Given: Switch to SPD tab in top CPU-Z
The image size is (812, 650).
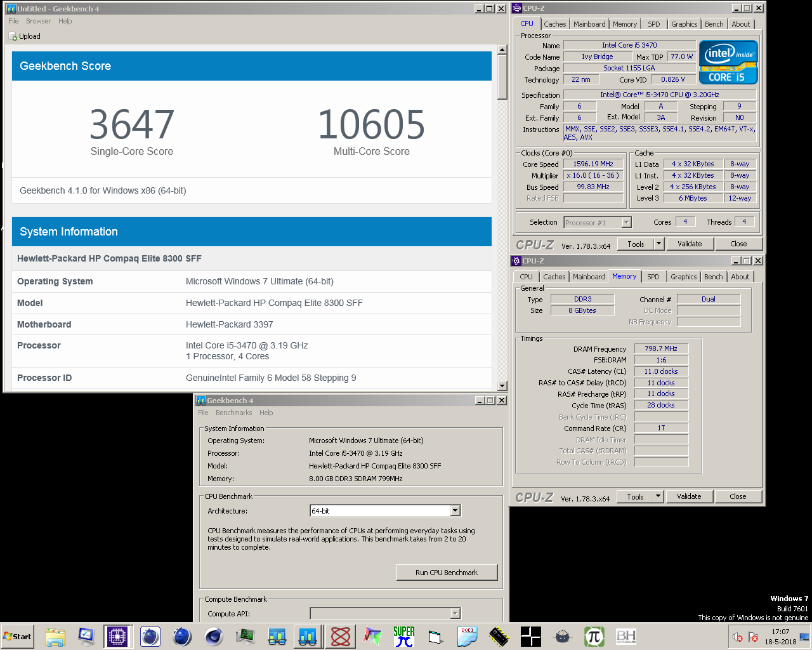Looking at the screenshot, I should [x=653, y=24].
